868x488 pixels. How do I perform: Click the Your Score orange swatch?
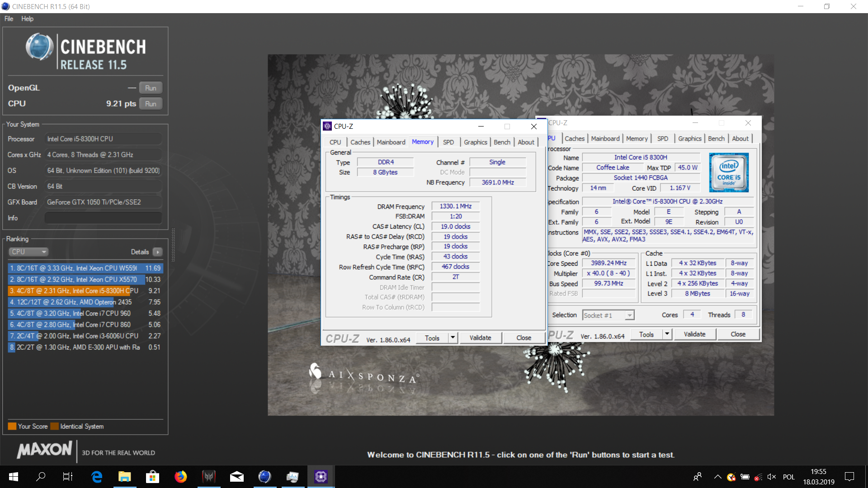click(x=12, y=426)
